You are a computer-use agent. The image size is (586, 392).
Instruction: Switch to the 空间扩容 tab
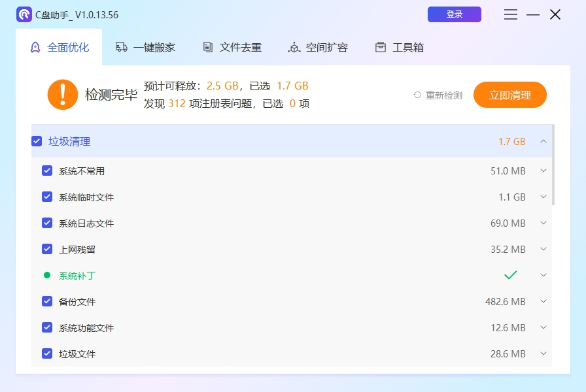tap(318, 47)
